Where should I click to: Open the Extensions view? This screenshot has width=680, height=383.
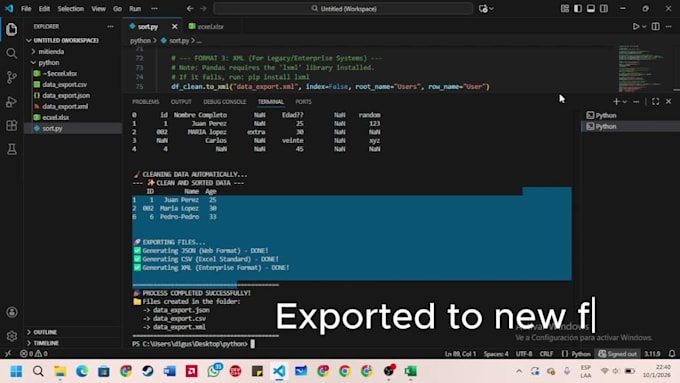pyautogui.click(x=12, y=125)
